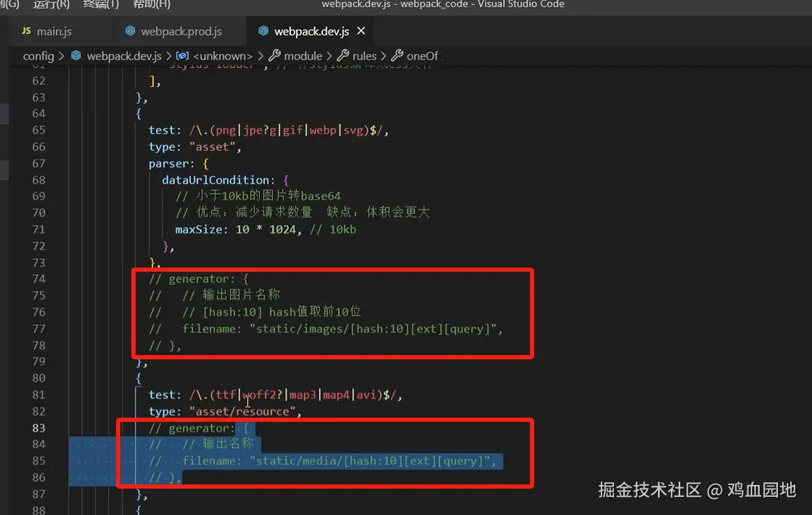This screenshot has height=515, width=812.
Task: Open the 运行(R) menu
Action: (51, 4)
